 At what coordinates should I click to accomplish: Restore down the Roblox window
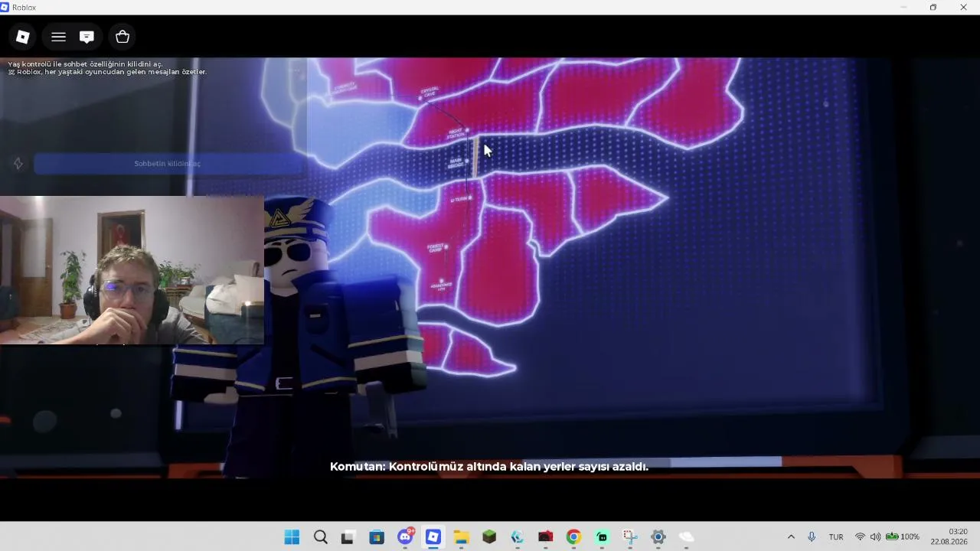tap(933, 7)
